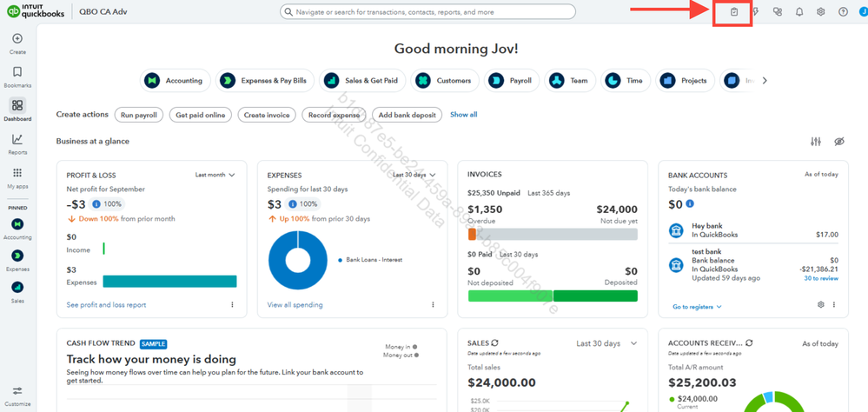This screenshot has width=868, height=412.
Task: Expand the Profit & Loss Last month dropdown
Action: tap(215, 175)
